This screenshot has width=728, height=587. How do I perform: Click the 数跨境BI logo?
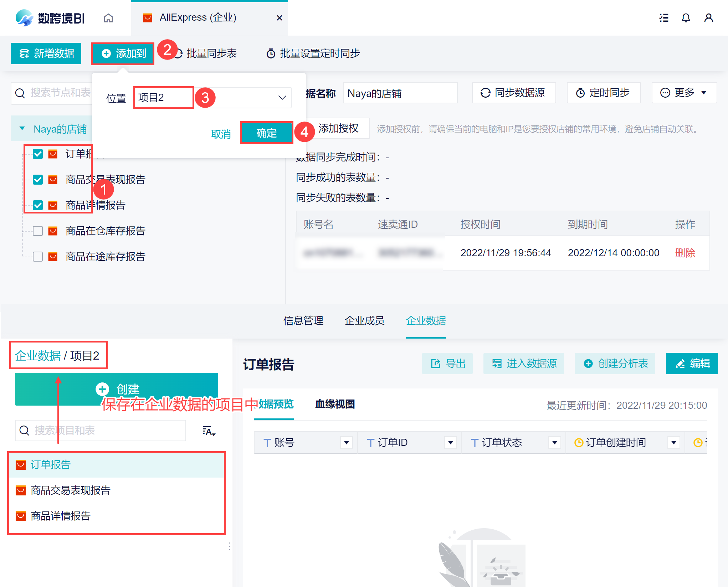tap(50, 18)
